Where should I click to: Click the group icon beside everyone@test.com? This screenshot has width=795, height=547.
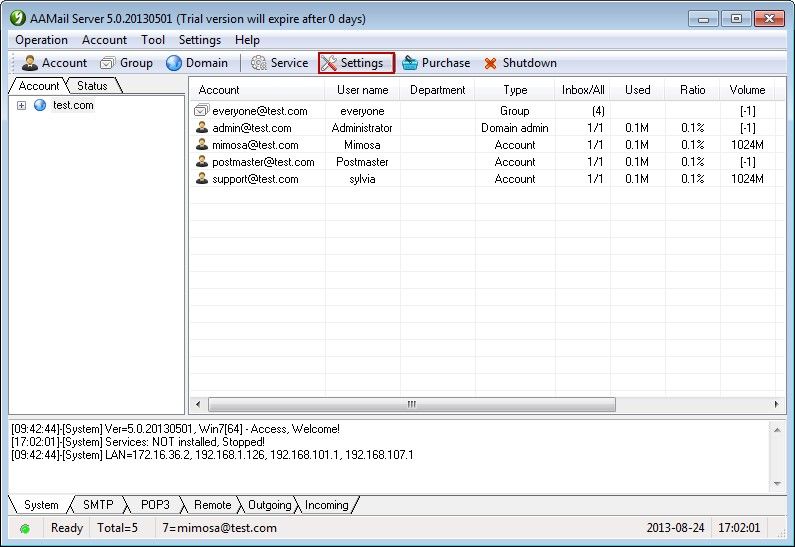pyautogui.click(x=202, y=110)
